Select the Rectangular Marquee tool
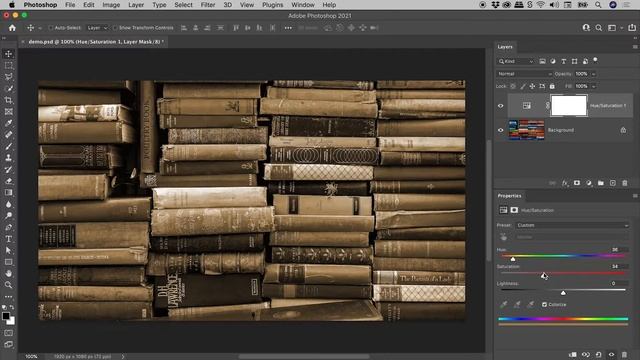Screen dimensions: 640x360 9,65
